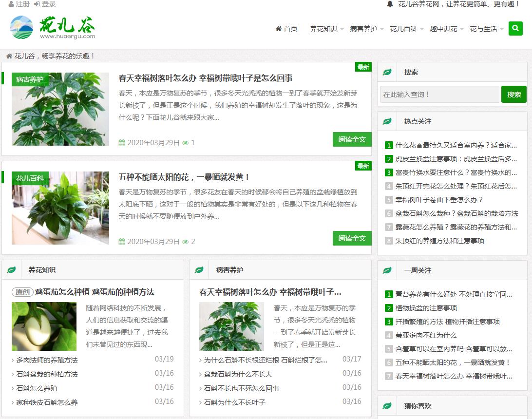532x419 pixels.
Task: Expand the 养花知识 navigation dropdown
Action: (x=323, y=28)
